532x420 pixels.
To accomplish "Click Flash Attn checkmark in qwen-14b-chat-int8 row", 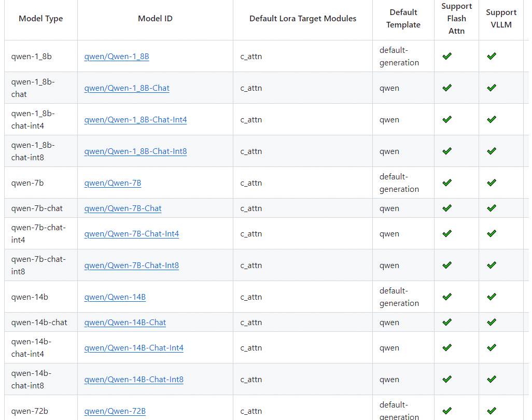I will 447,379.
